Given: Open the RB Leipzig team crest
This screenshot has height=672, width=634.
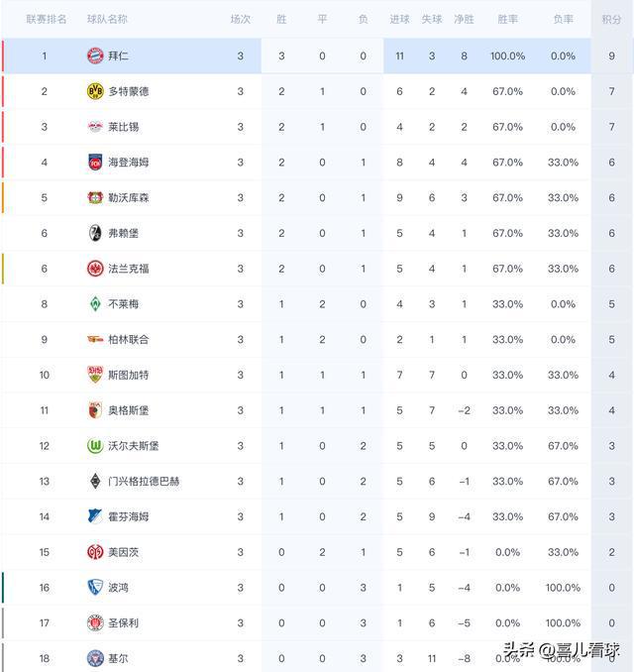Looking at the screenshot, I should pyautogui.click(x=95, y=127).
